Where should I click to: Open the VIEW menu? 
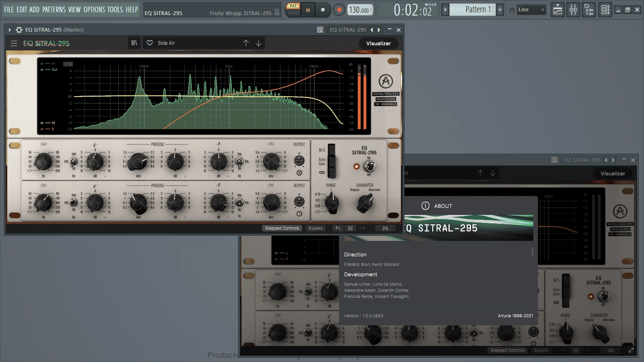pos(74,9)
